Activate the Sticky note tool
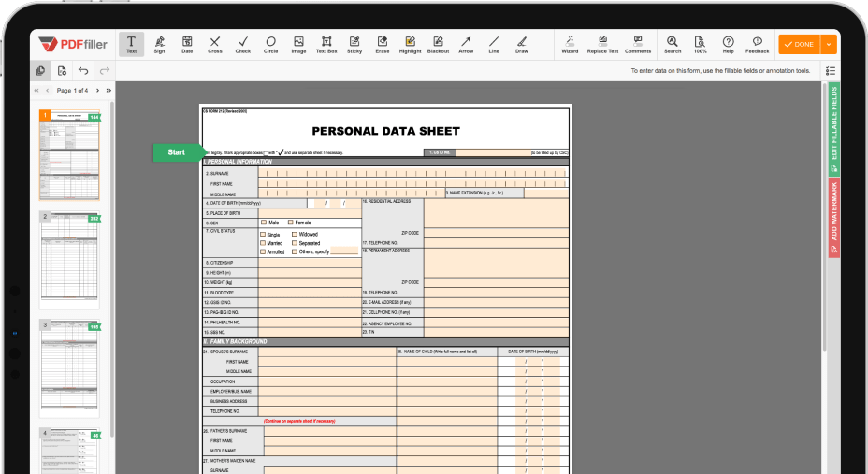868x474 pixels. click(x=354, y=44)
